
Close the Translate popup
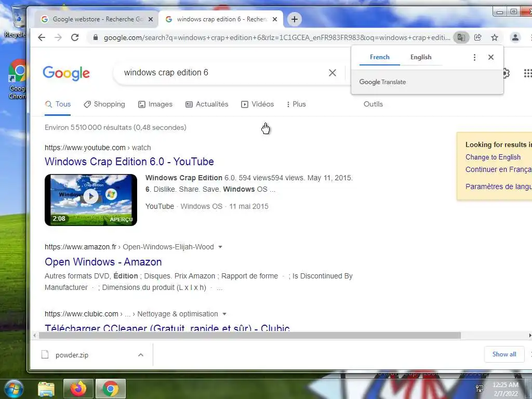click(x=490, y=57)
